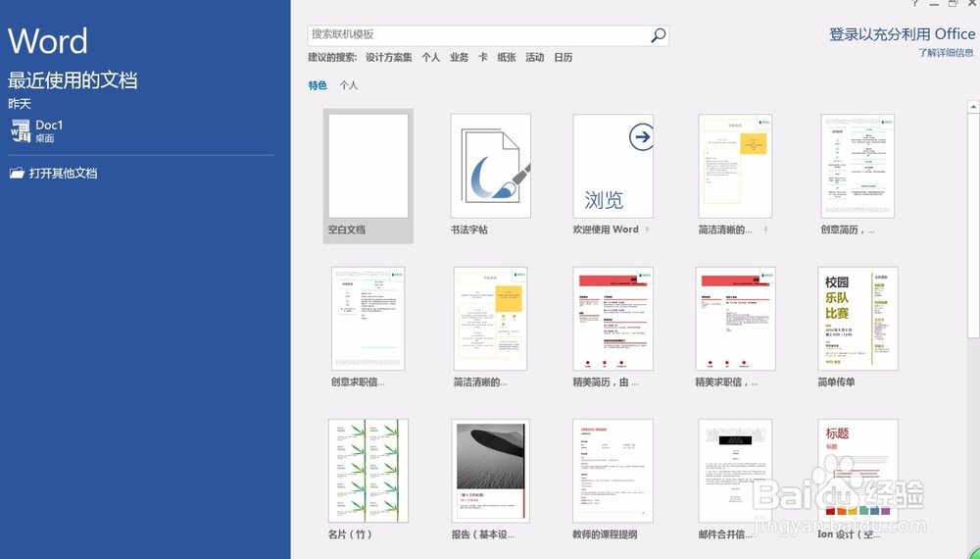Screen dimensions: 980x559
Task: Select the 精美简历 template
Action: pyautogui.click(x=613, y=319)
